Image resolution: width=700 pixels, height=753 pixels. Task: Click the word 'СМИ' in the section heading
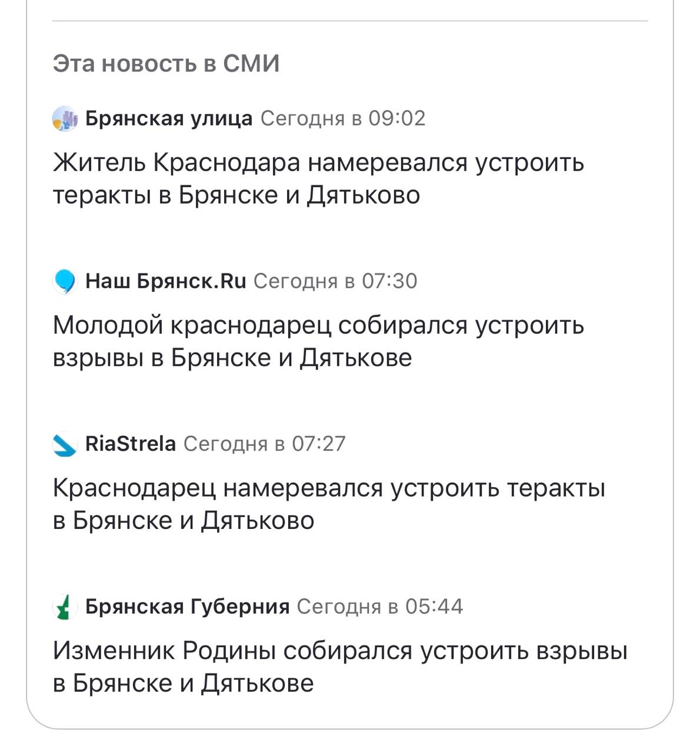point(251,64)
